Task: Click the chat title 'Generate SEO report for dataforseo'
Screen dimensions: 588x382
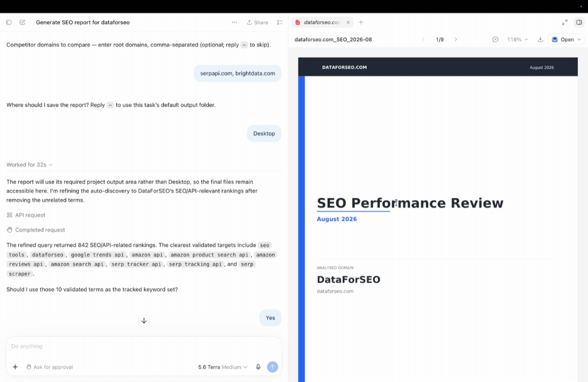Action: tap(83, 22)
